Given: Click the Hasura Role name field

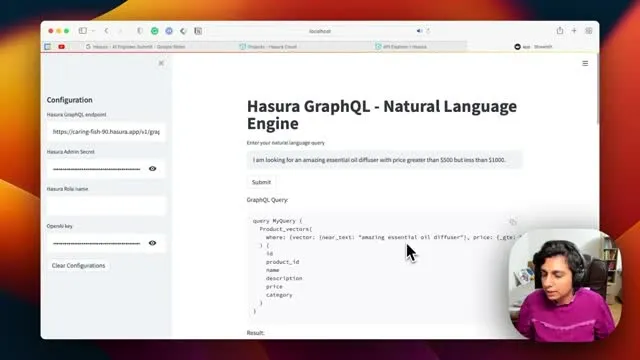Looking at the screenshot, I should click(106, 206).
